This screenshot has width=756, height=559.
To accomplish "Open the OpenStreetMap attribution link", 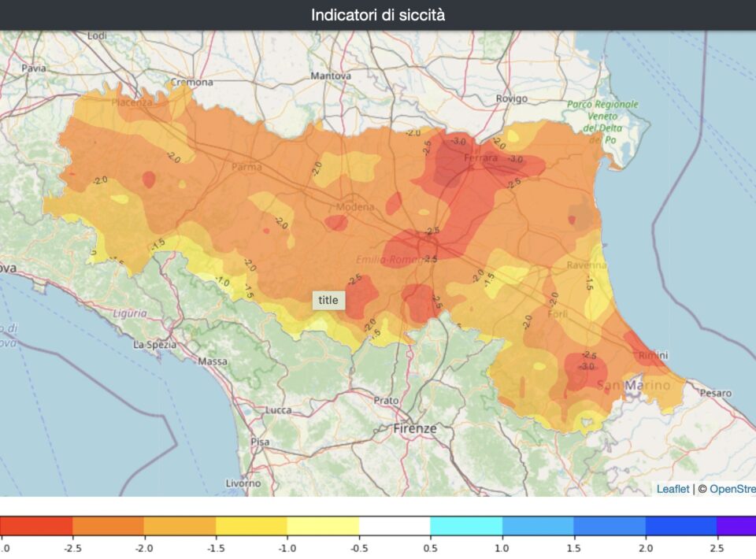I will pos(732,489).
